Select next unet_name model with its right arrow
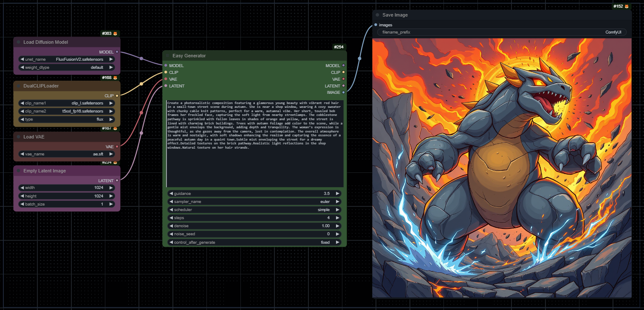This screenshot has height=310, width=644. [111, 59]
